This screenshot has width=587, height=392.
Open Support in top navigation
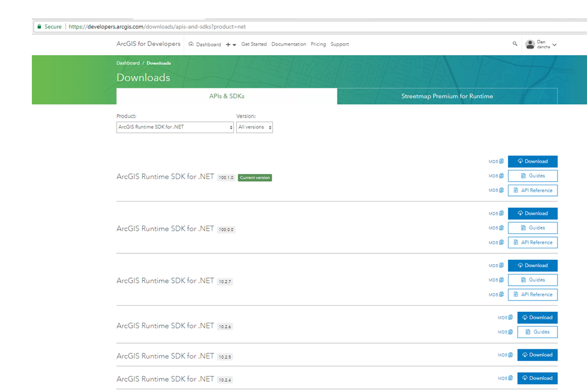(x=340, y=44)
